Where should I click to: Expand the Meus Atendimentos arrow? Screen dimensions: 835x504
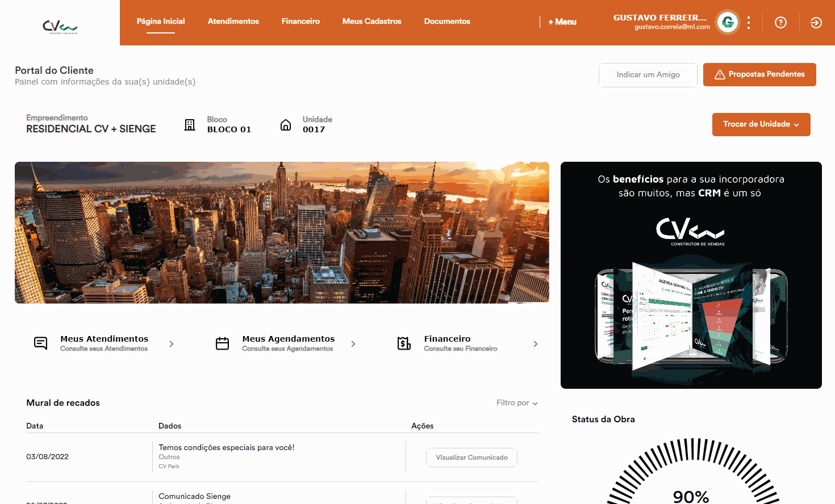pyautogui.click(x=172, y=344)
